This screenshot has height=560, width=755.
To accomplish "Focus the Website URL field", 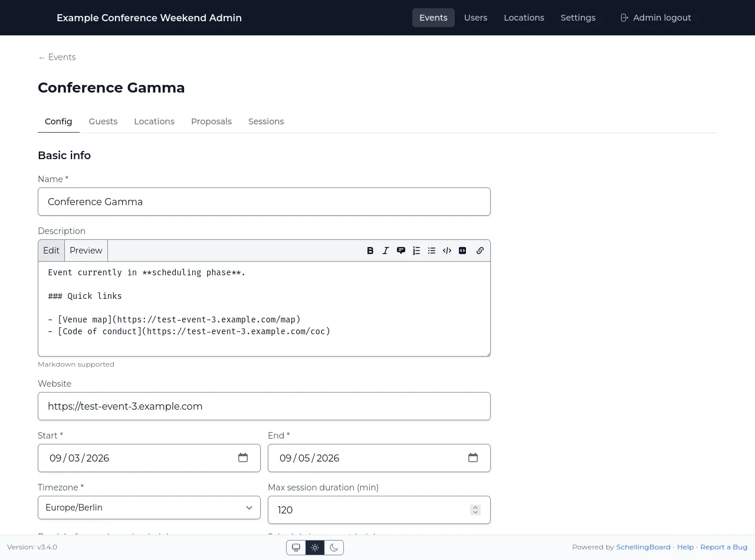I will click(x=264, y=406).
